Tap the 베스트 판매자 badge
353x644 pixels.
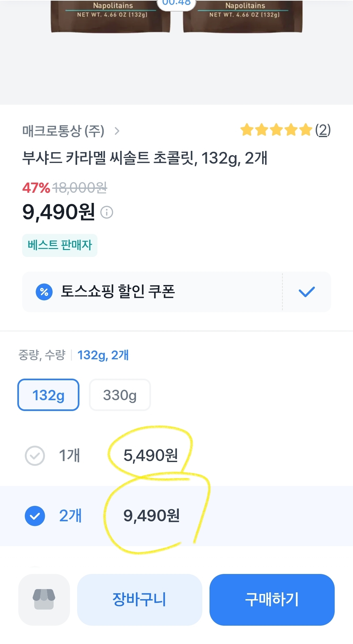click(x=60, y=245)
